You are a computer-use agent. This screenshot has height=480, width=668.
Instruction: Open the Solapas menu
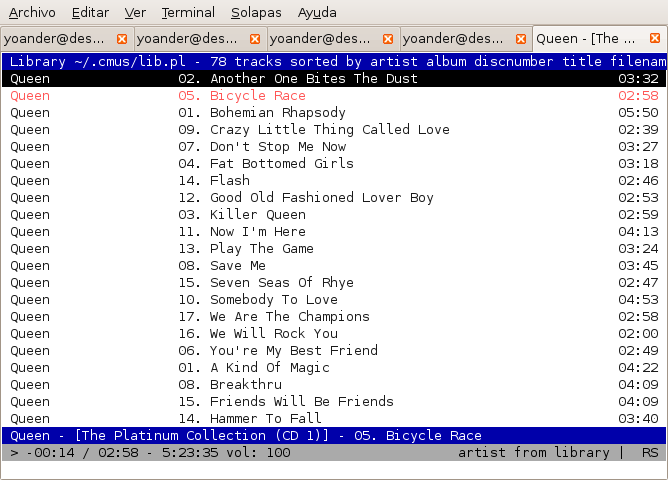click(x=256, y=13)
